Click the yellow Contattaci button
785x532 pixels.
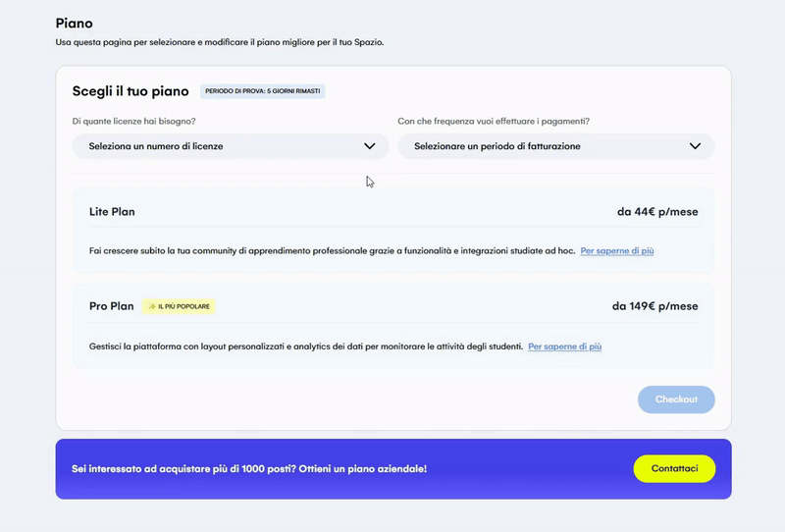click(674, 469)
